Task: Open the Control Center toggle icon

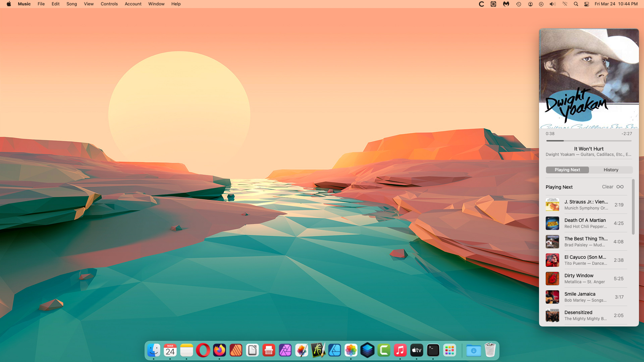Action: pos(587,4)
